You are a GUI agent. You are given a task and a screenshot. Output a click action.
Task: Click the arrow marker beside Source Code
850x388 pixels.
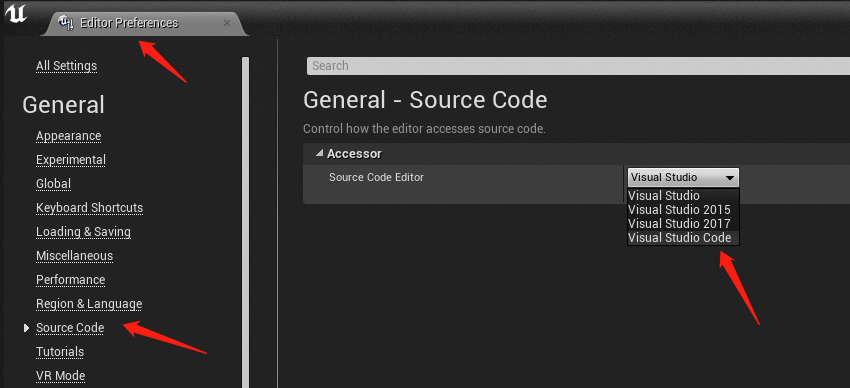(x=27, y=328)
